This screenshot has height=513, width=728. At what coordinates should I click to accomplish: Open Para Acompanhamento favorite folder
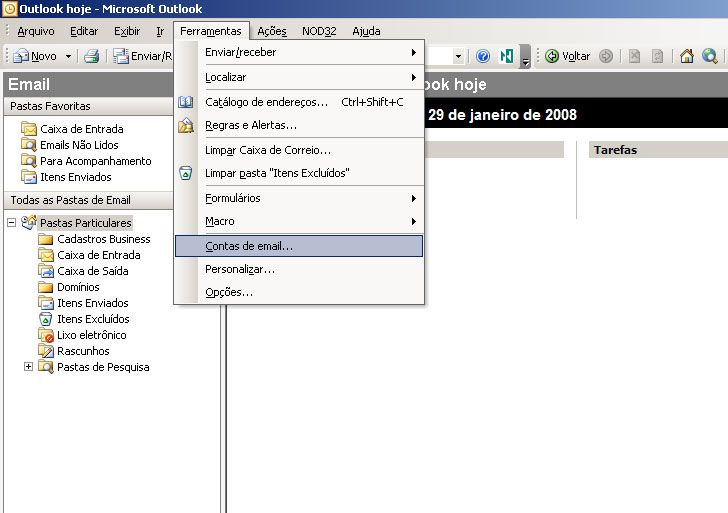86,161
